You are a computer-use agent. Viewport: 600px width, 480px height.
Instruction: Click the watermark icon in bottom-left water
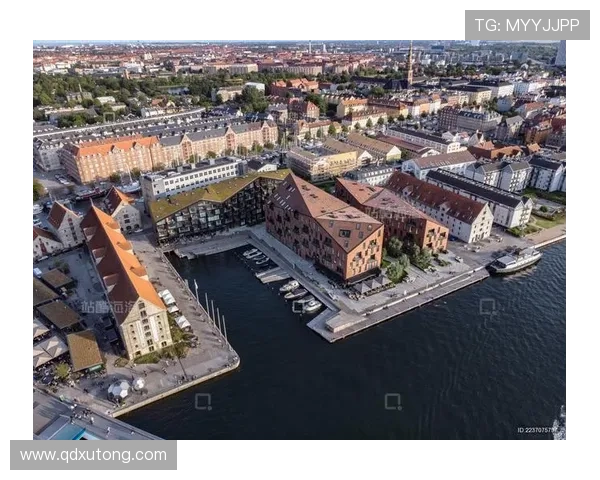[x=203, y=401]
